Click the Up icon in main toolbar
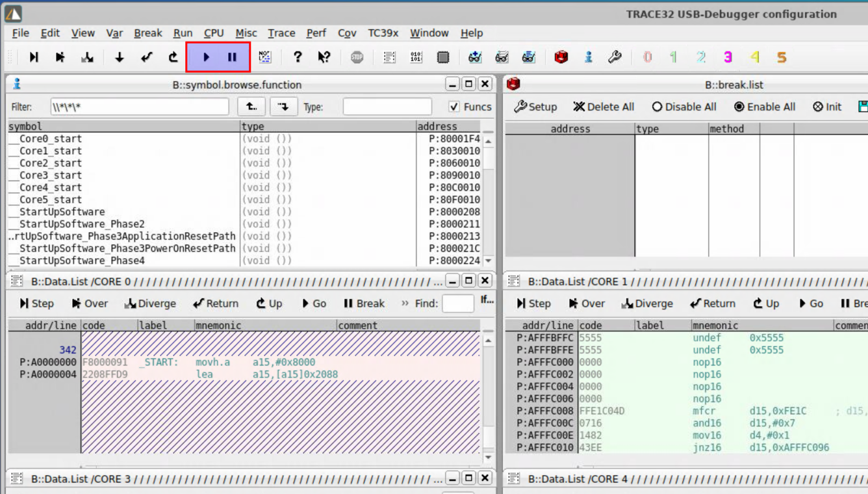The image size is (868, 494). [x=173, y=57]
